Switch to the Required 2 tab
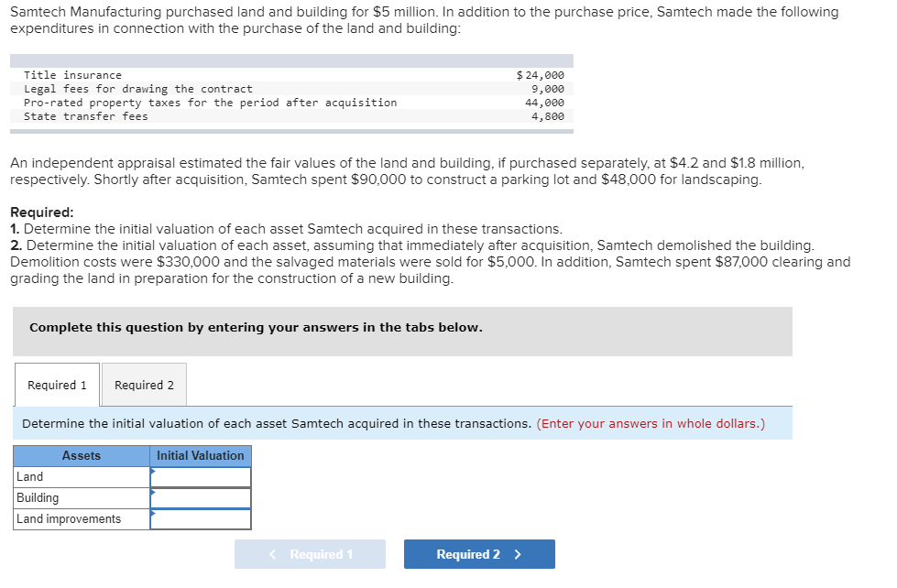 tap(143, 385)
